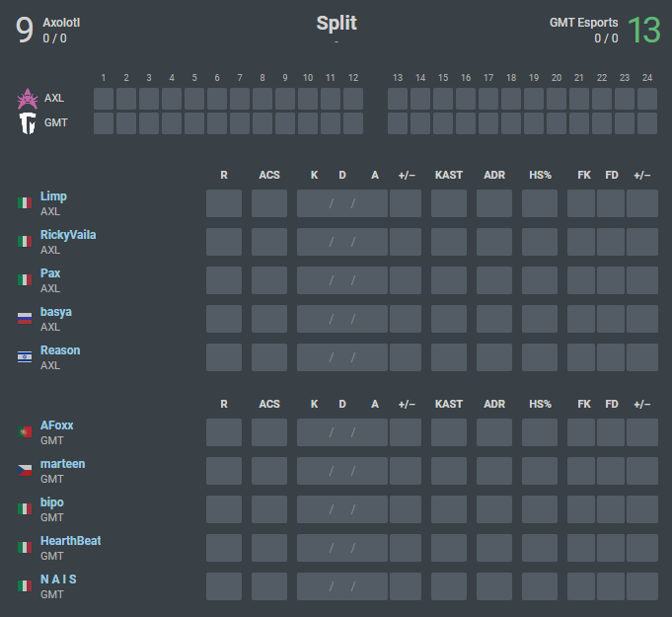Image resolution: width=672 pixels, height=617 pixels.
Task: Click HearthBeat's Italian flag icon
Action: pyautogui.click(x=25, y=548)
